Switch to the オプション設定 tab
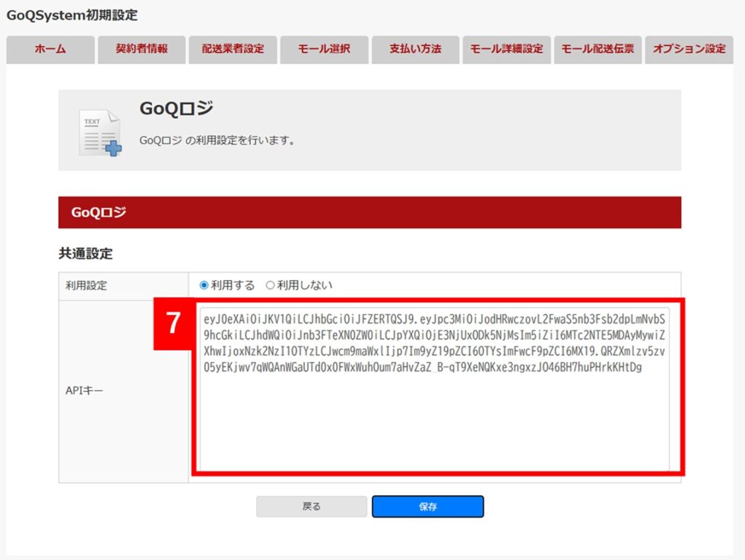745x560 pixels. [688, 49]
